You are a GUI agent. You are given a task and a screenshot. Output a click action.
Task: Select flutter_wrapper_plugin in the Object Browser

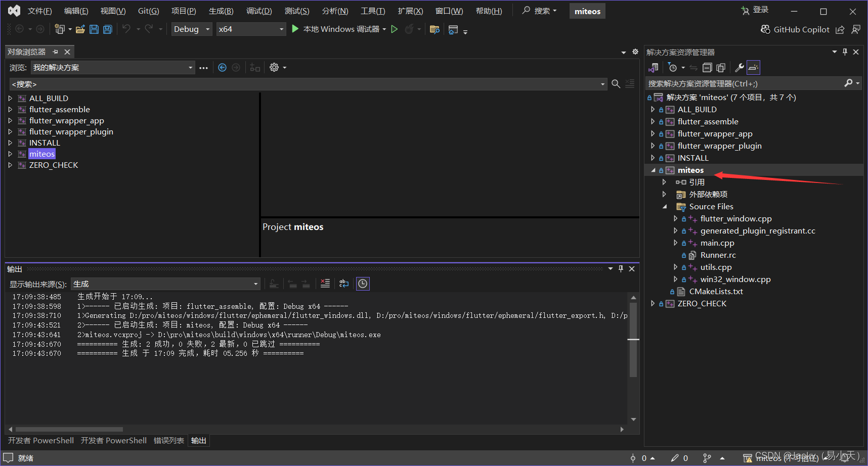tap(71, 132)
